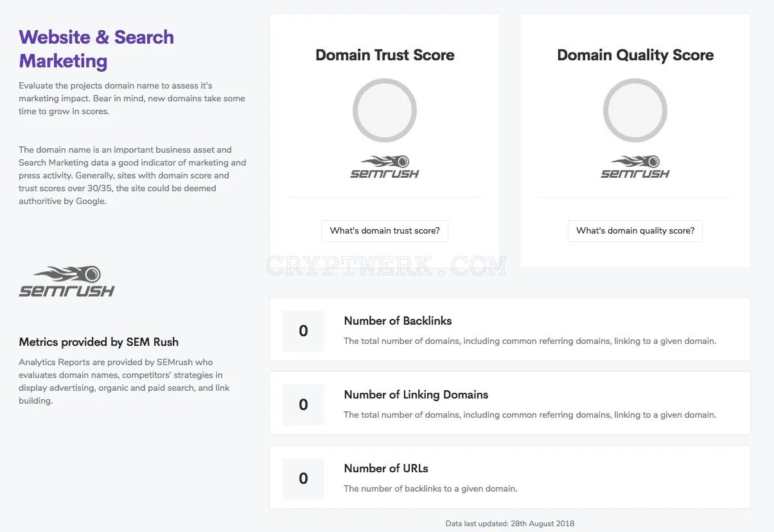The width and height of the screenshot is (774, 532).
Task: Select the "Website & Search Marketing" heading
Action: [96, 49]
